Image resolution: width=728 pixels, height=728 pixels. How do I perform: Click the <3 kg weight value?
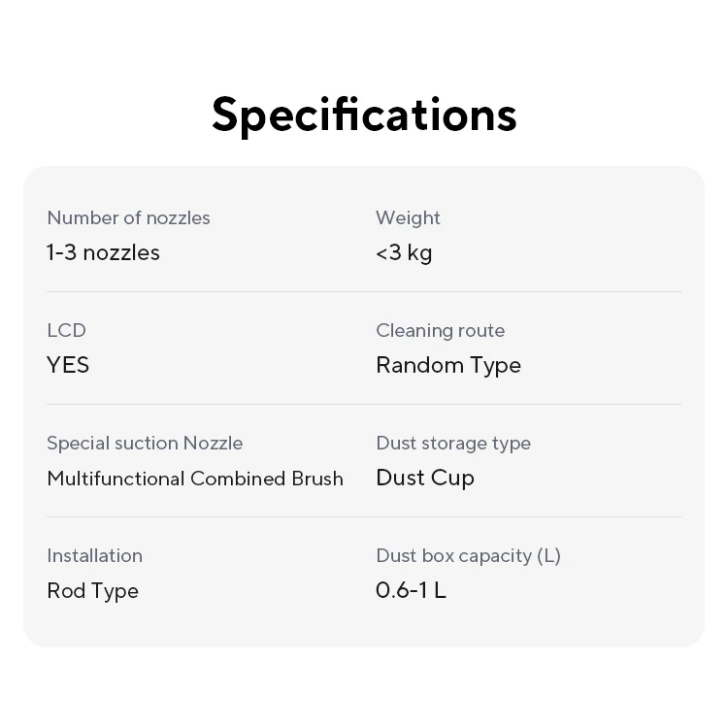pyautogui.click(x=404, y=252)
